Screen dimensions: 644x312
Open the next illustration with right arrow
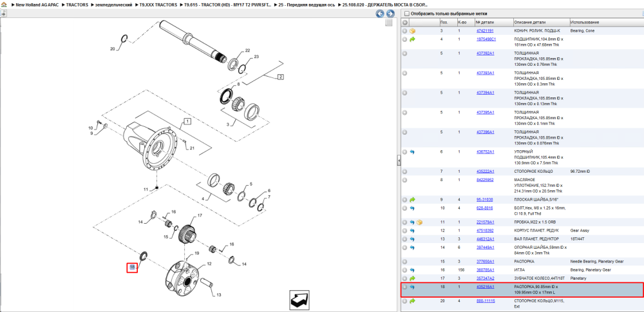pyautogui.click(x=390, y=14)
